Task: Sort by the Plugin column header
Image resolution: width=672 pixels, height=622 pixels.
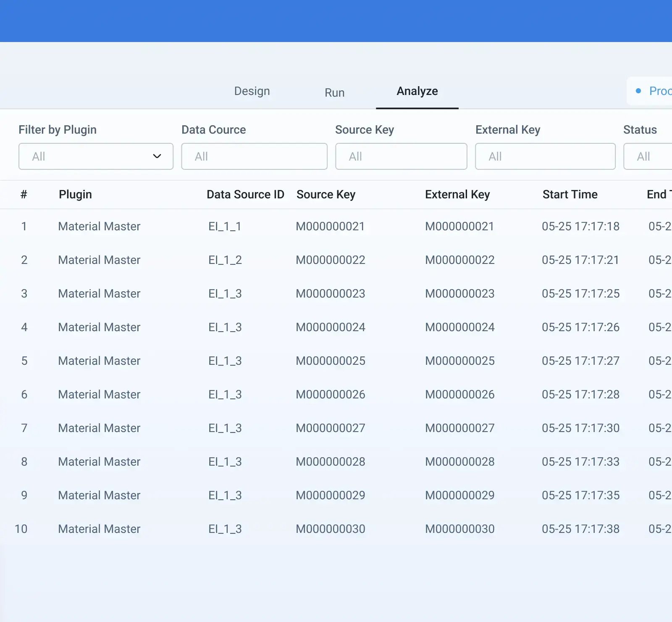Action: coord(75,194)
